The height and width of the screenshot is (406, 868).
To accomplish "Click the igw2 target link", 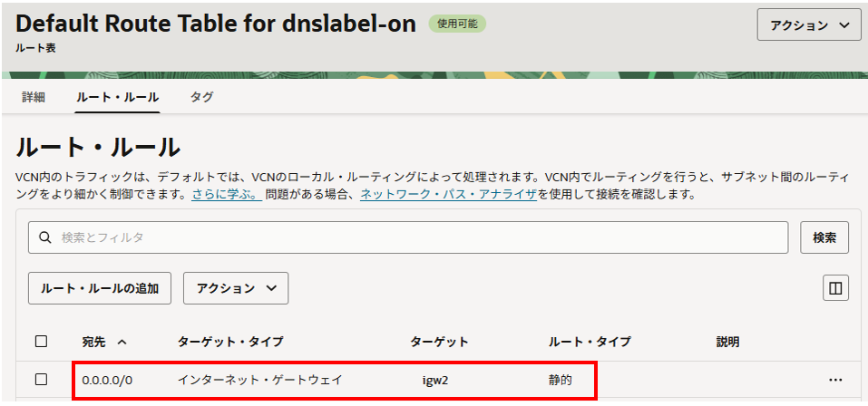I will (x=436, y=381).
